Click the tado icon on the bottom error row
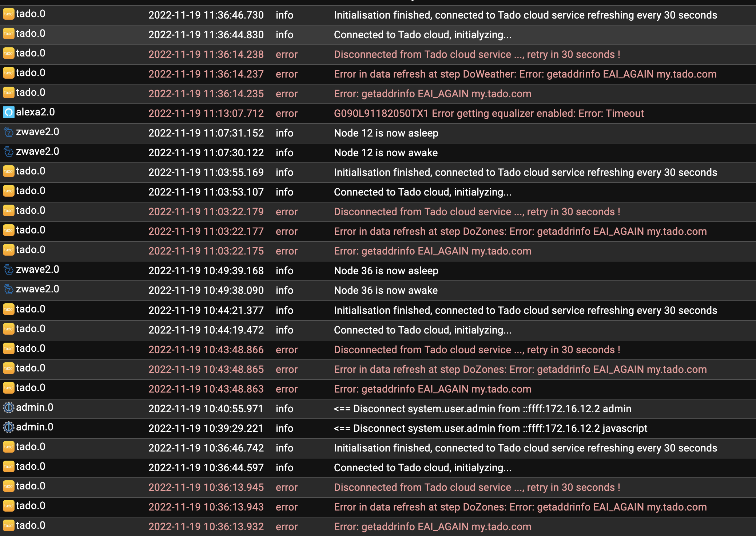Image resolution: width=756 pixels, height=536 pixels. click(8, 525)
